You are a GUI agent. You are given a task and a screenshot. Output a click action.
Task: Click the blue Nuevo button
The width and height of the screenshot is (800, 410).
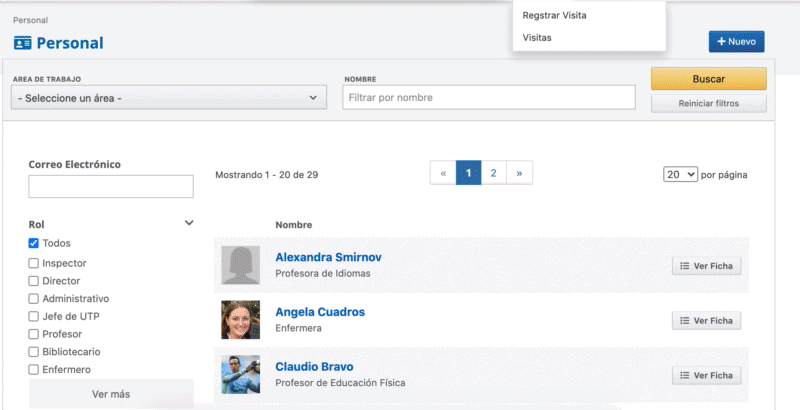736,42
